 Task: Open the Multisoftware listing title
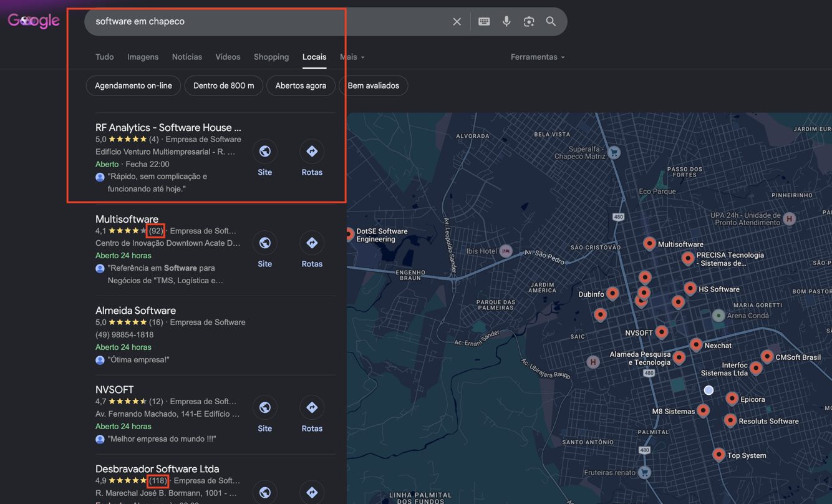click(127, 219)
